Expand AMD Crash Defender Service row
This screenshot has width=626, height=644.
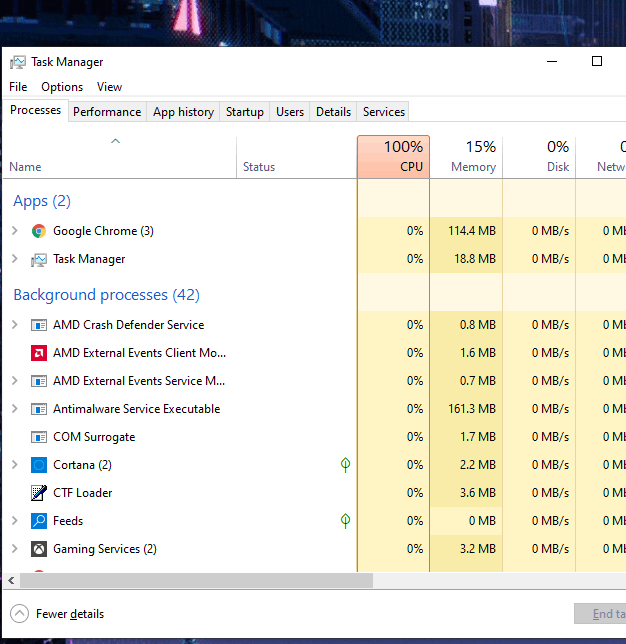pos(15,325)
